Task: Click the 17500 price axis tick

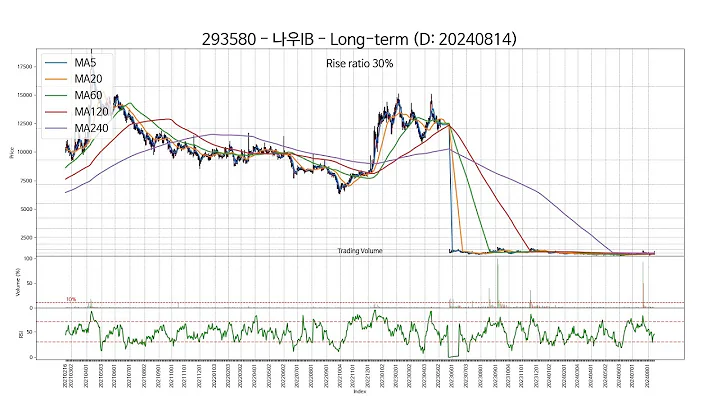Action: [x=25, y=67]
